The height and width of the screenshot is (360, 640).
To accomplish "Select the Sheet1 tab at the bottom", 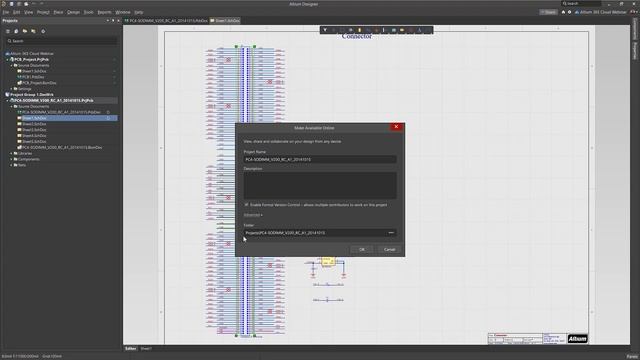I will click(146, 349).
